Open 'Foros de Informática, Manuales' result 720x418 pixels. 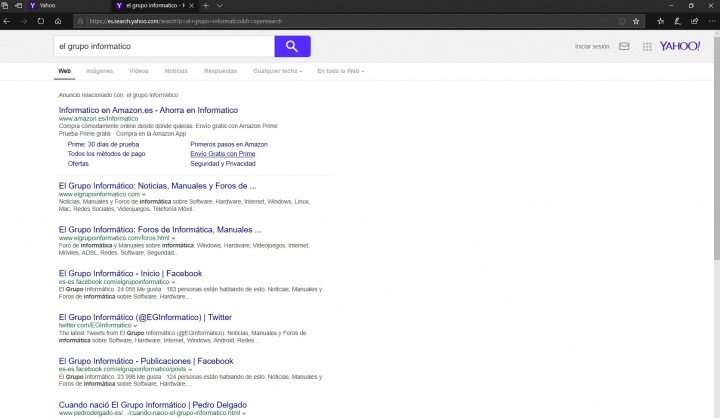160,230
